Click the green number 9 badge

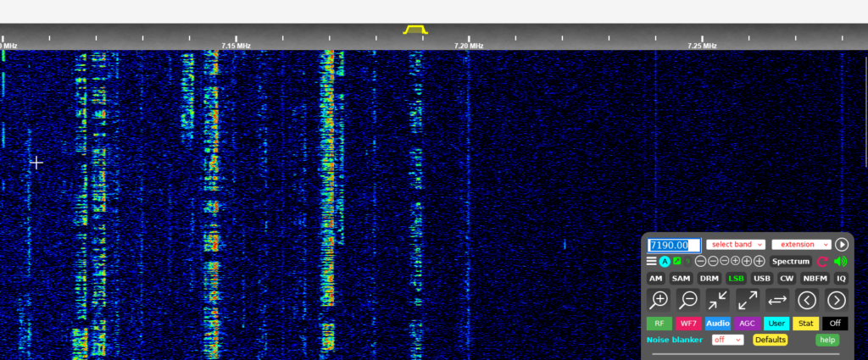pyautogui.click(x=687, y=262)
